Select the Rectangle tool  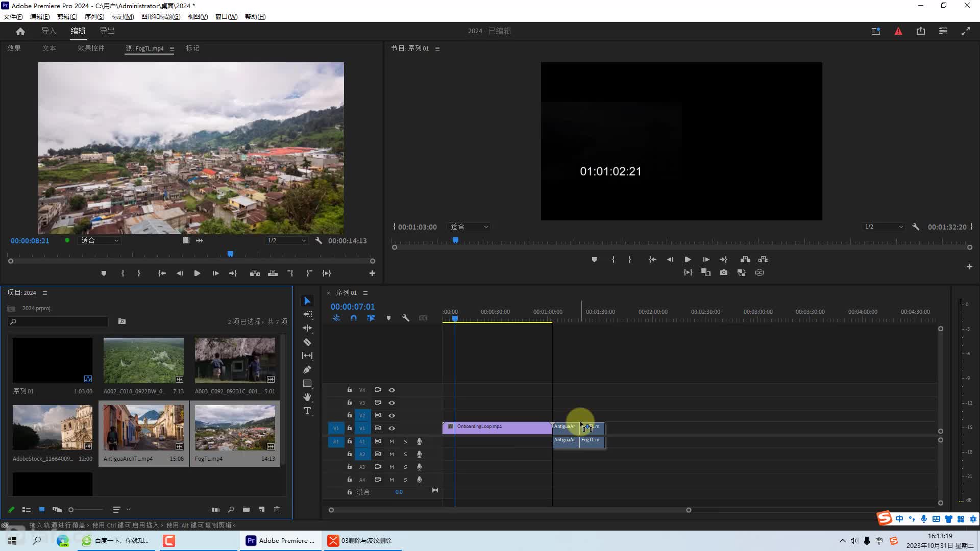pyautogui.click(x=307, y=383)
